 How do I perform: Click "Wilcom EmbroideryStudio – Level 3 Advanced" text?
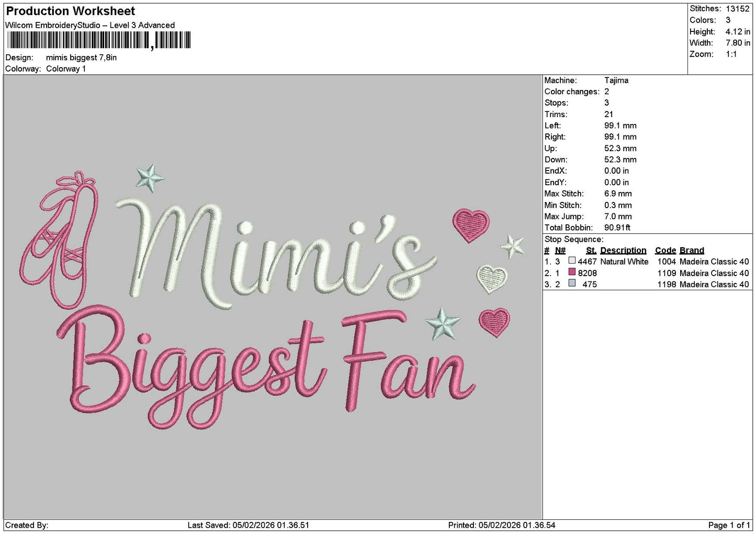tap(90, 25)
